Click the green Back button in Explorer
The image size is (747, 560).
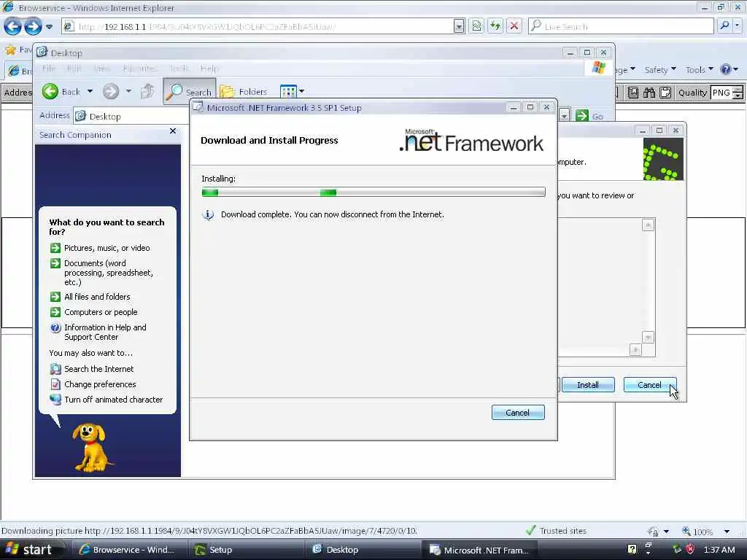pos(61,91)
